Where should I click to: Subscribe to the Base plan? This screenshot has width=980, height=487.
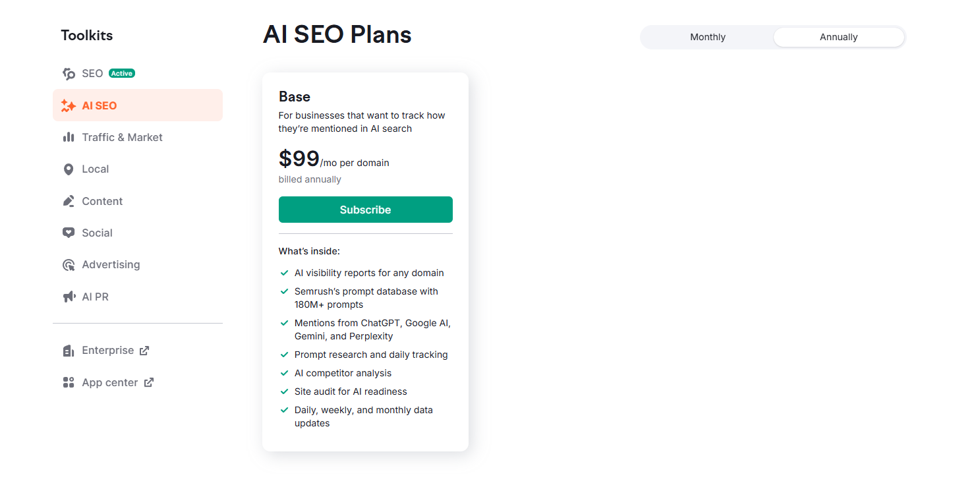(365, 209)
